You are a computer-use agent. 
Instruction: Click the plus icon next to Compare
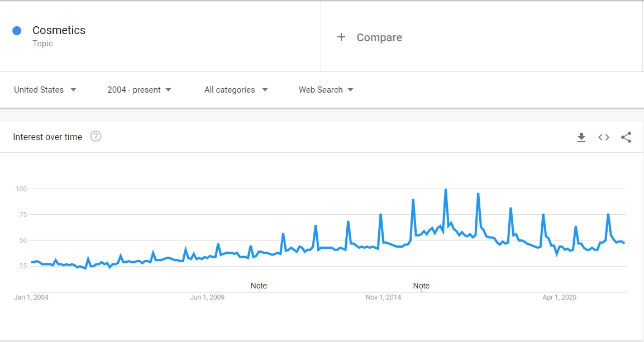coord(341,37)
